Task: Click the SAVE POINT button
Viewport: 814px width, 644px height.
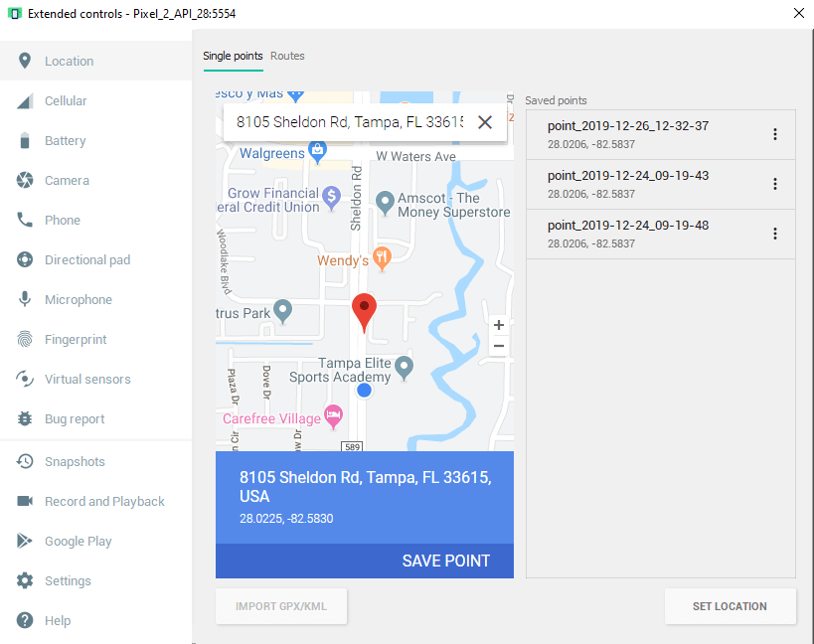Action: (446, 561)
